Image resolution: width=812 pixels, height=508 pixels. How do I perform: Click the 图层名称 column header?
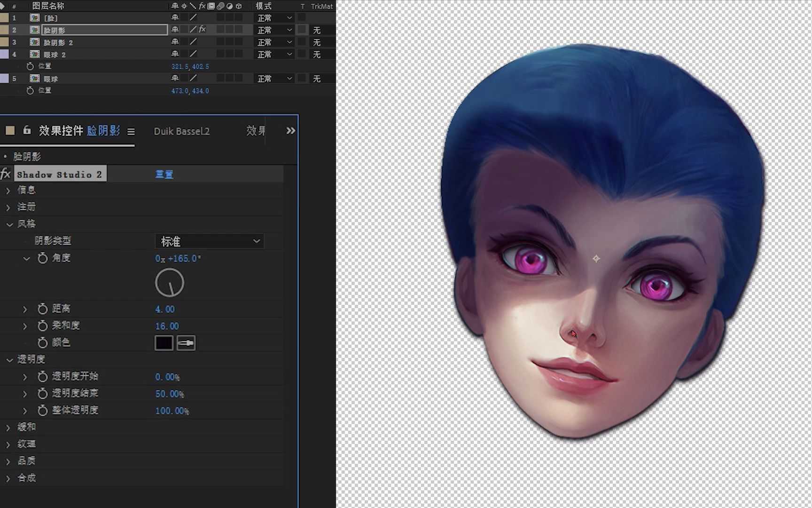(x=48, y=6)
